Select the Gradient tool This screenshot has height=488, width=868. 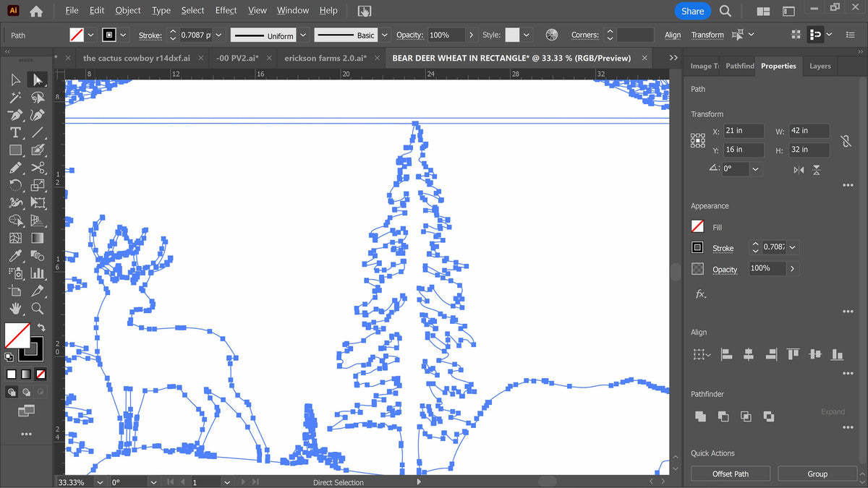[x=38, y=238]
